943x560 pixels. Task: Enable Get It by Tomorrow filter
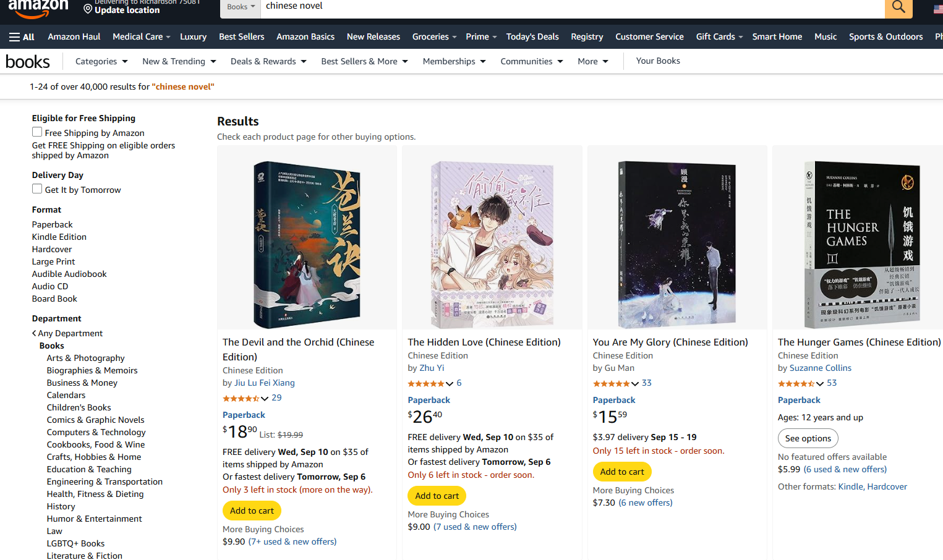pos(37,189)
